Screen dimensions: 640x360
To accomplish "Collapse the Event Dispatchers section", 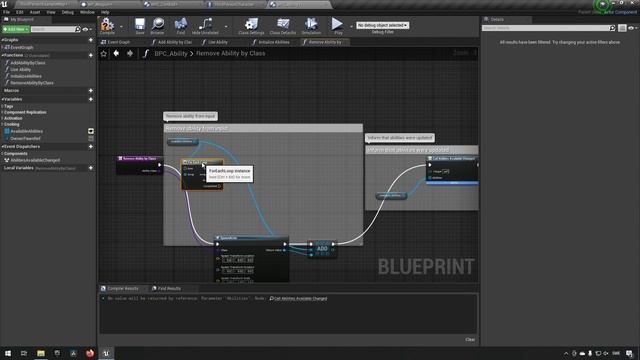I will 2,147.
